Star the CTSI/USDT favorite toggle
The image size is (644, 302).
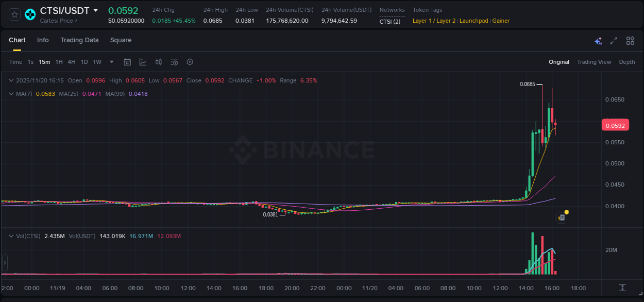[14, 14]
